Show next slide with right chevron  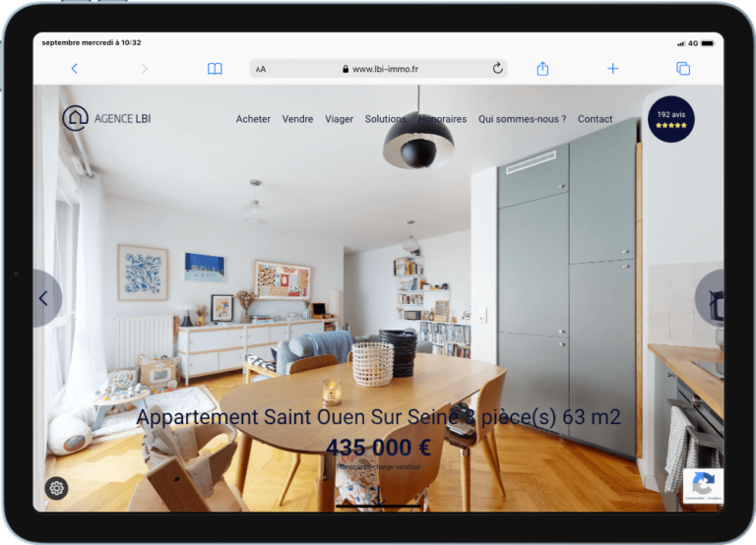pos(711,298)
